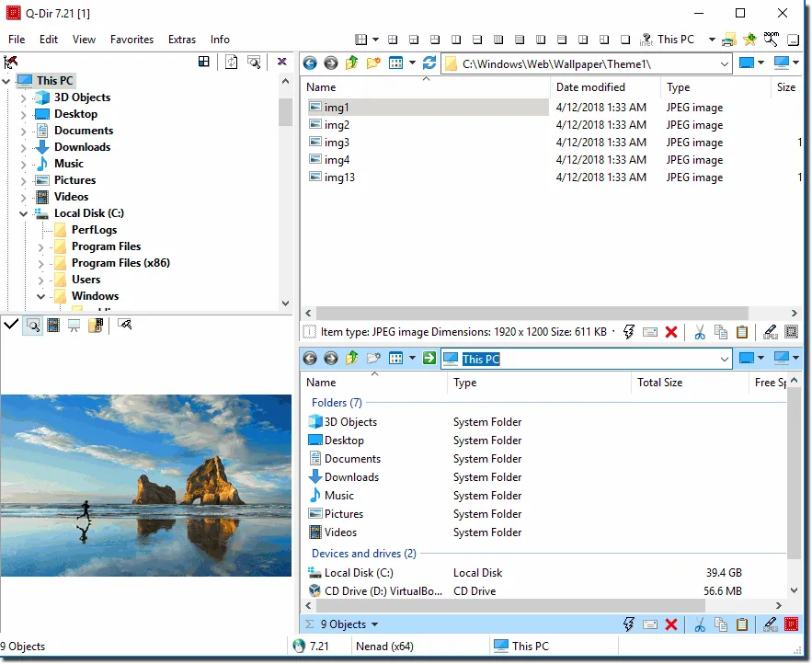Sort by Date modified column header
Screen dimensions: 812x664
point(590,87)
